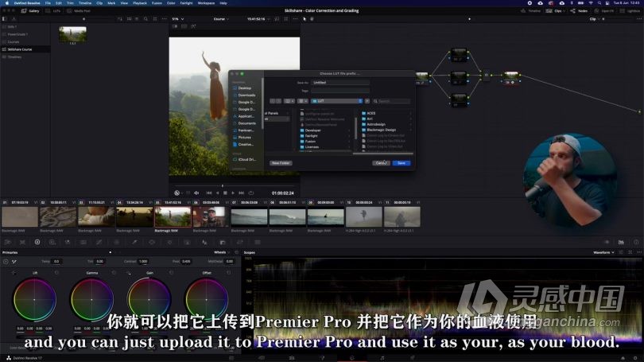This screenshot has width=644, height=362.
Task: Select the Skillshare Course gallery album
Action: pyautogui.click(x=25, y=49)
